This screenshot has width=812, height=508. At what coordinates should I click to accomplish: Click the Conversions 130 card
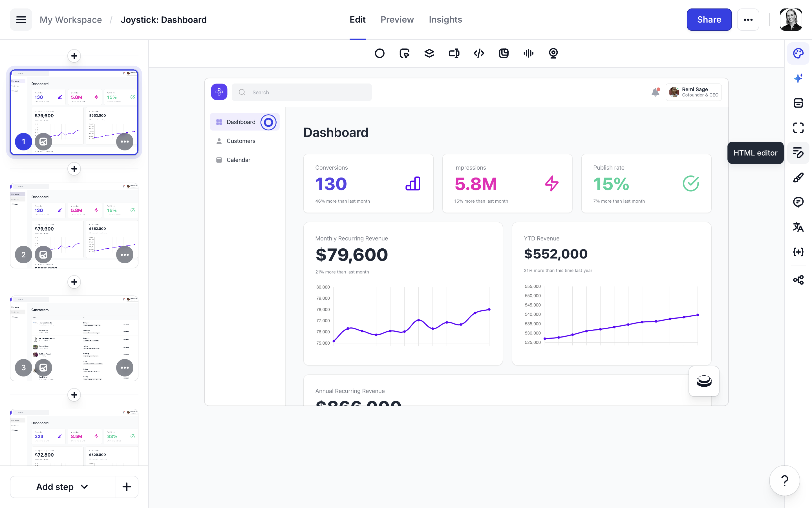tap(368, 183)
